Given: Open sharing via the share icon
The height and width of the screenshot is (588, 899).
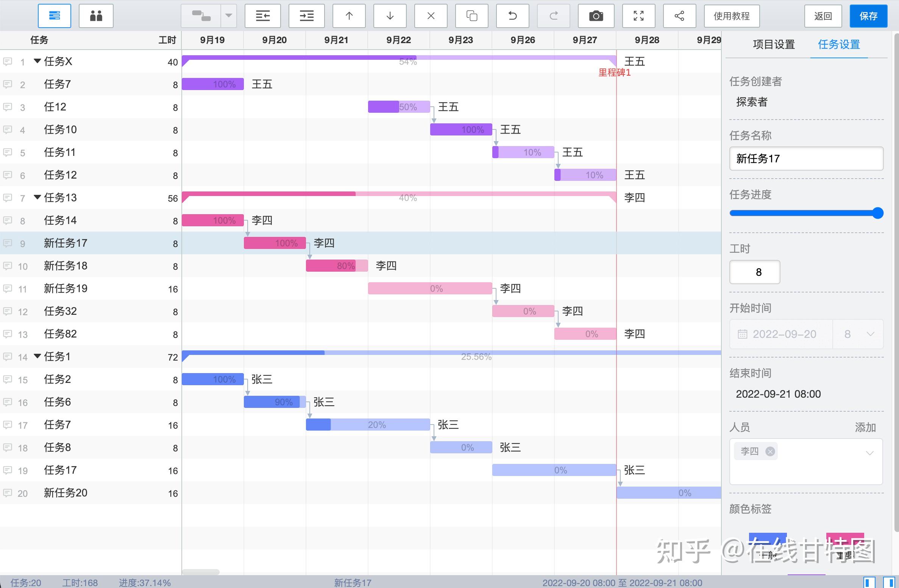Looking at the screenshot, I should pyautogui.click(x=679, y=16).
